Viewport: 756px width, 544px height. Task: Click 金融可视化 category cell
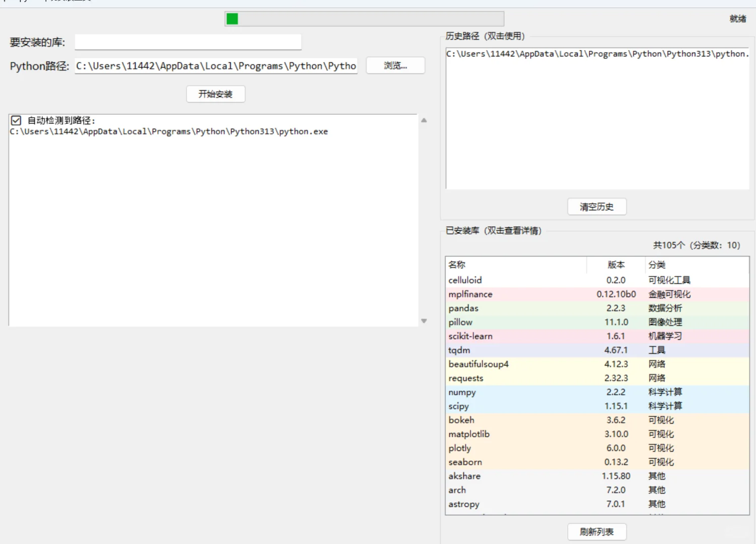pyautogui.click(x=669, y=294)
